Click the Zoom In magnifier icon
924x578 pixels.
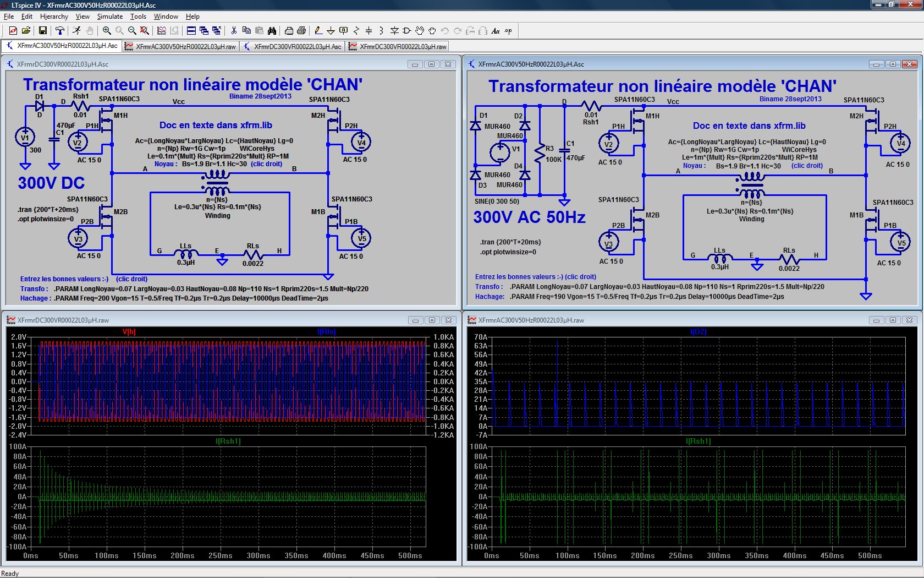coord(107,31)
